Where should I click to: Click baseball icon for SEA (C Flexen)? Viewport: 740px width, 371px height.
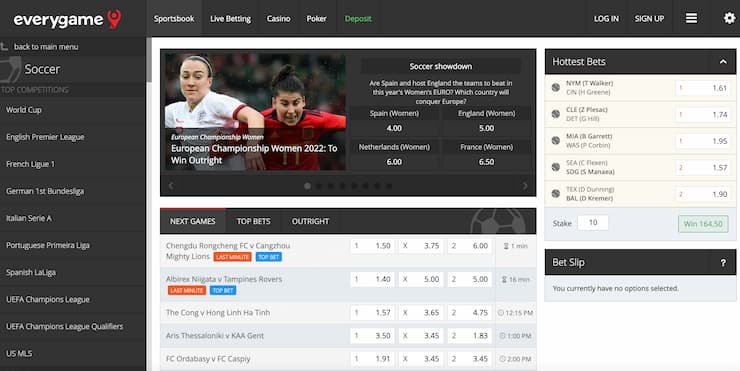[x=556, y=167]
